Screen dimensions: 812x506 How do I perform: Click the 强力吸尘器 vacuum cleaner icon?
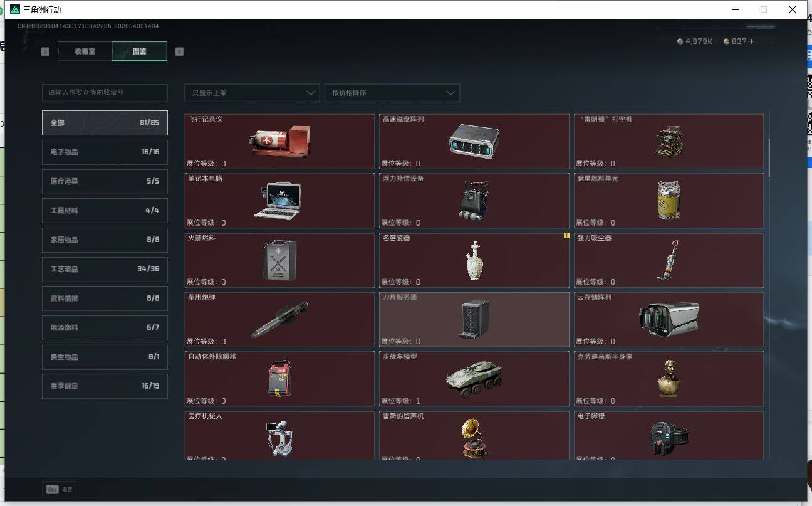(x=668, y=260)
